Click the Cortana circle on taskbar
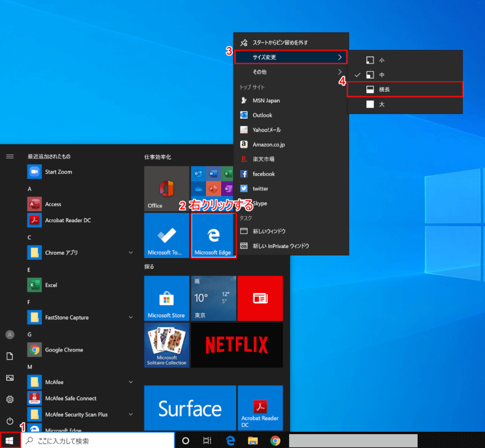This screenshot has height=448, width=485. point(185,440)
